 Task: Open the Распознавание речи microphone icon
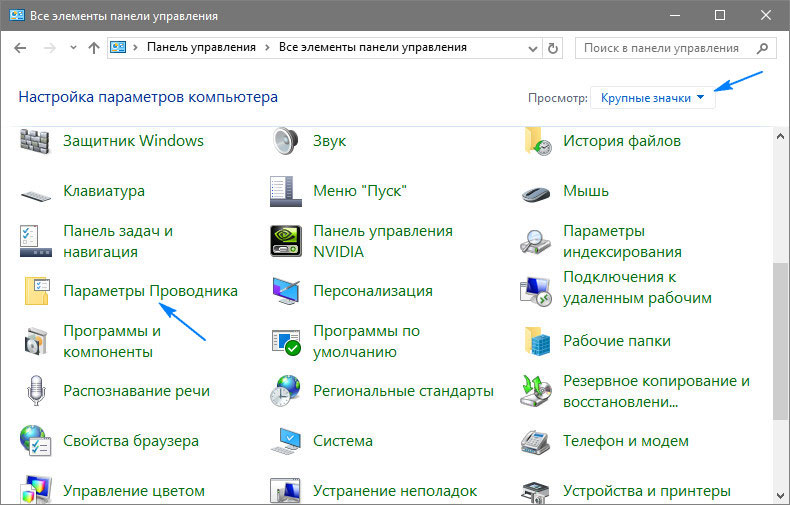36,391
